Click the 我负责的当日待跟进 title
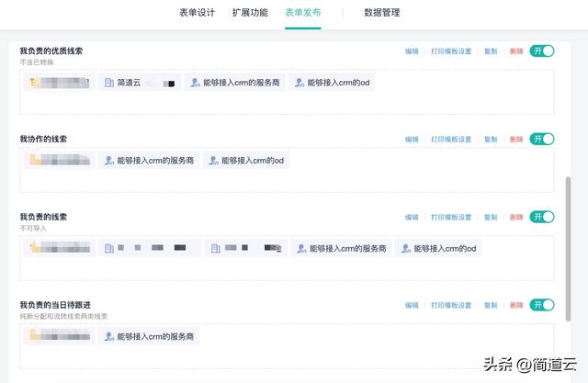 (55, 305)
